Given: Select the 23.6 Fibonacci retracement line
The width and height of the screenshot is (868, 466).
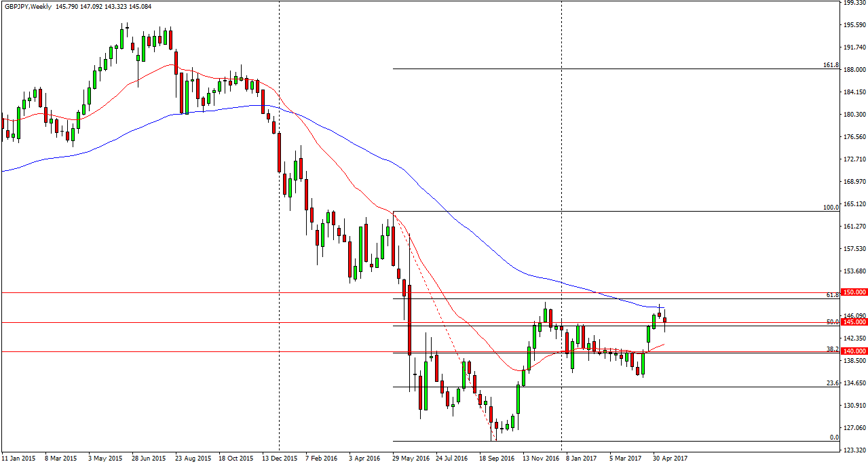Looking at the screenshot, I should coord(611,387).
